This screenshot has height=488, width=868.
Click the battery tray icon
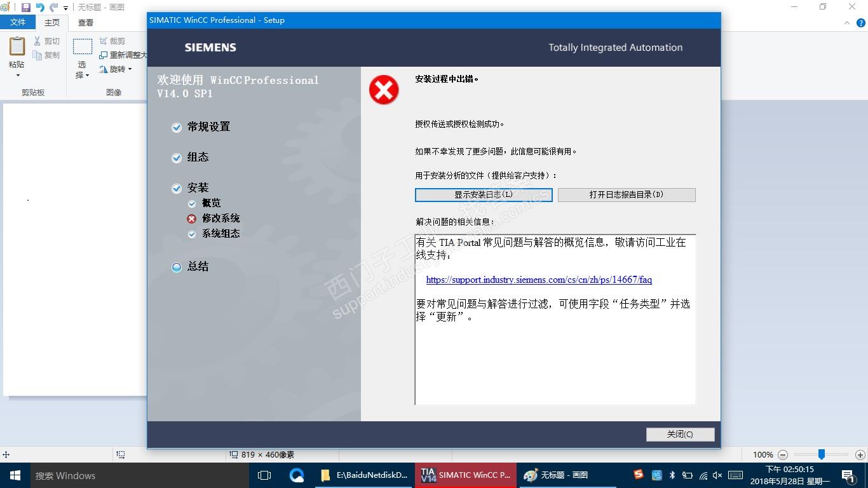(688, 475)
